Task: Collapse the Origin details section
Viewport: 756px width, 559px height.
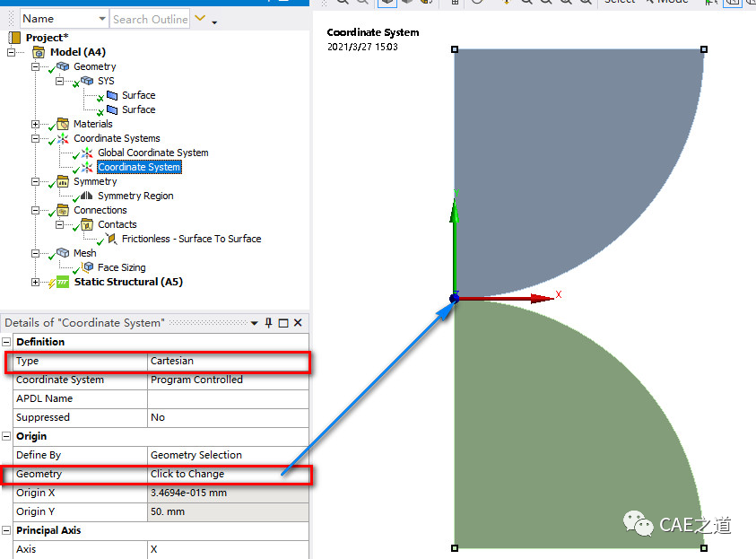Action: point(6,436)
